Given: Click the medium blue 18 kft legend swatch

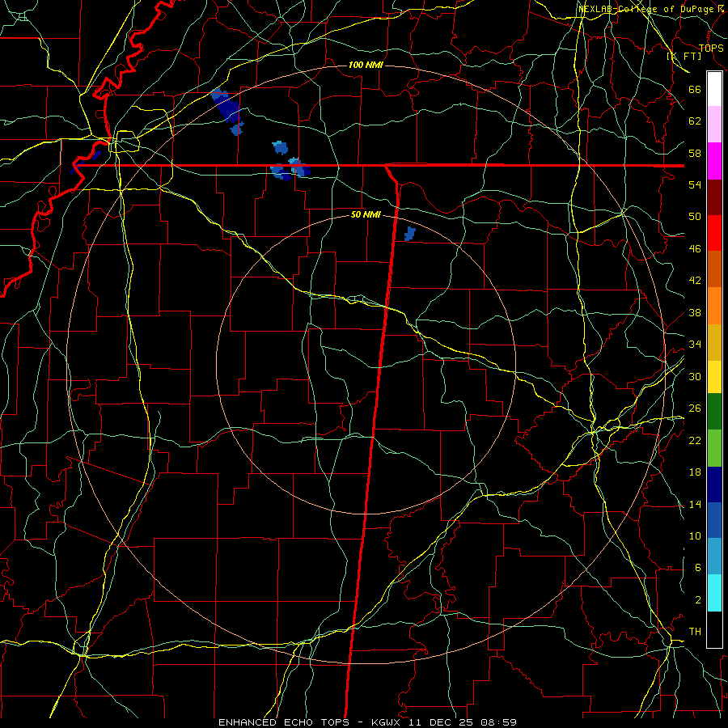Looking at the screenshot, I should [714, 520].
